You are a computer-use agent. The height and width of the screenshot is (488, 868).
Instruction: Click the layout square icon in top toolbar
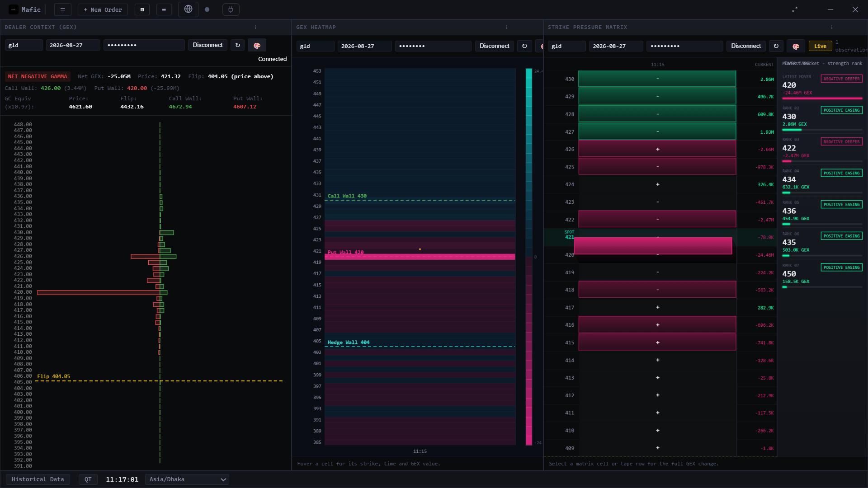(142, 9)
